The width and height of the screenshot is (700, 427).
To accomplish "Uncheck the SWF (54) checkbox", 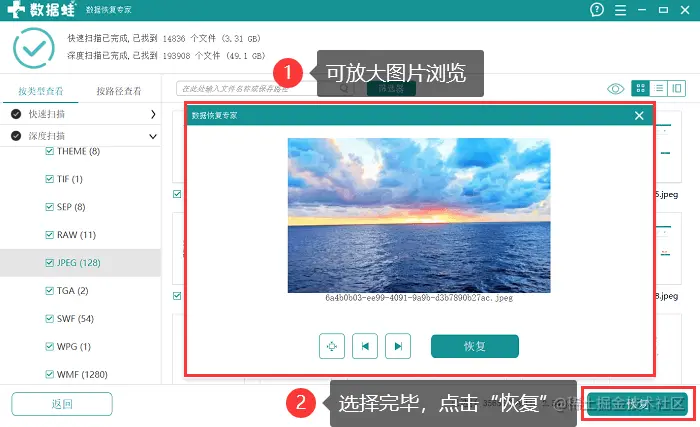I will pos(50,318).
